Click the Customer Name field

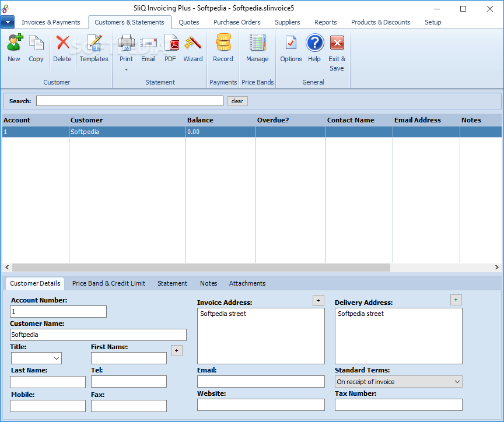tap(98, 335)
